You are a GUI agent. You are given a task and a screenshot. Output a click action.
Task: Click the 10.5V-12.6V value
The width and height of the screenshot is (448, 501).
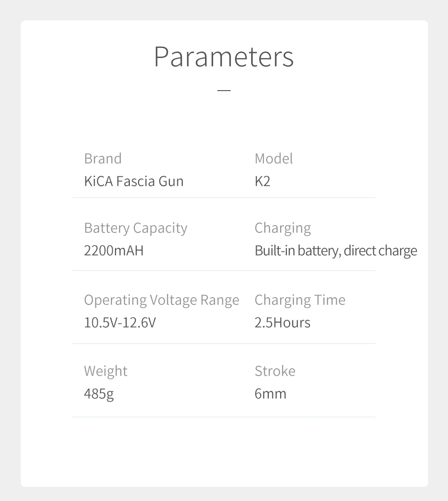[120, 323]
